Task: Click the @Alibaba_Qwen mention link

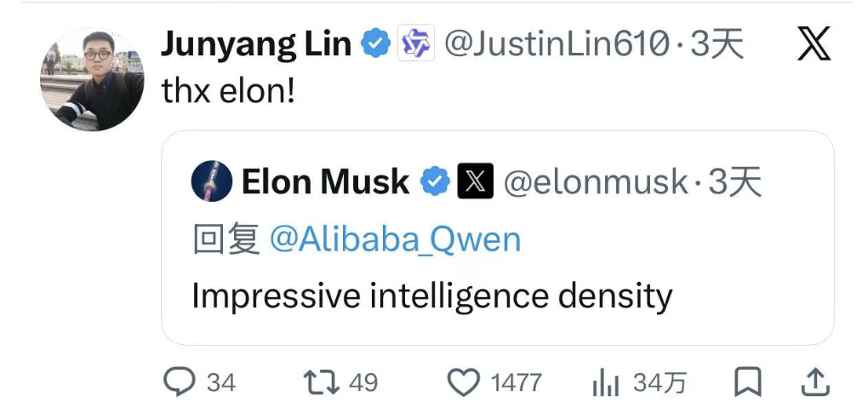Action: click(395, 240)
